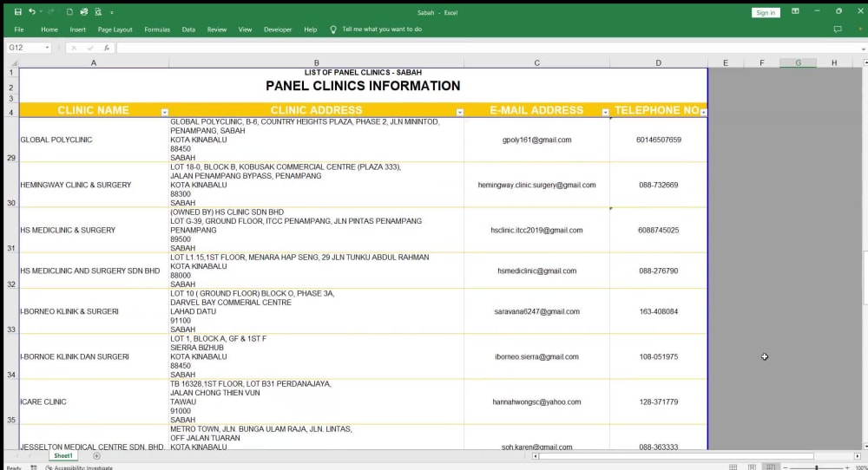Select column C header

pyautogui.click(x=536, y=63)
